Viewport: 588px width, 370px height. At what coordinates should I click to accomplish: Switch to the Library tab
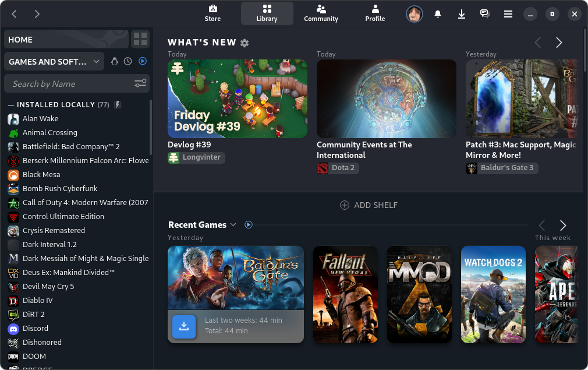tap(267, 13)
